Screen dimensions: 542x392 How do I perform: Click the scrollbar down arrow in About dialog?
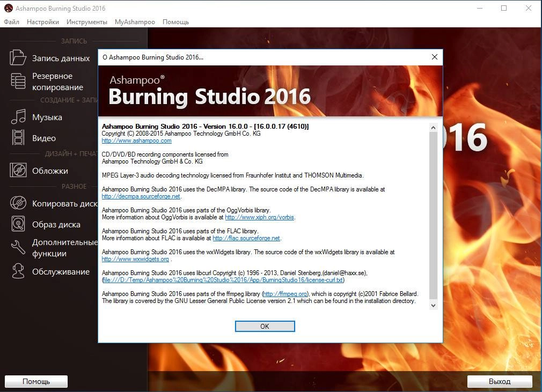[x=433, y=305]
